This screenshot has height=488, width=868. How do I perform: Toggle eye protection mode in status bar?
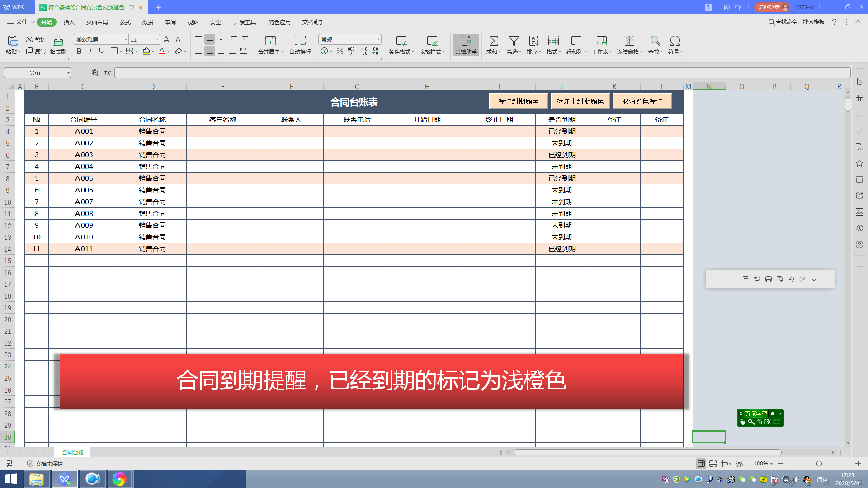point(739,464)
